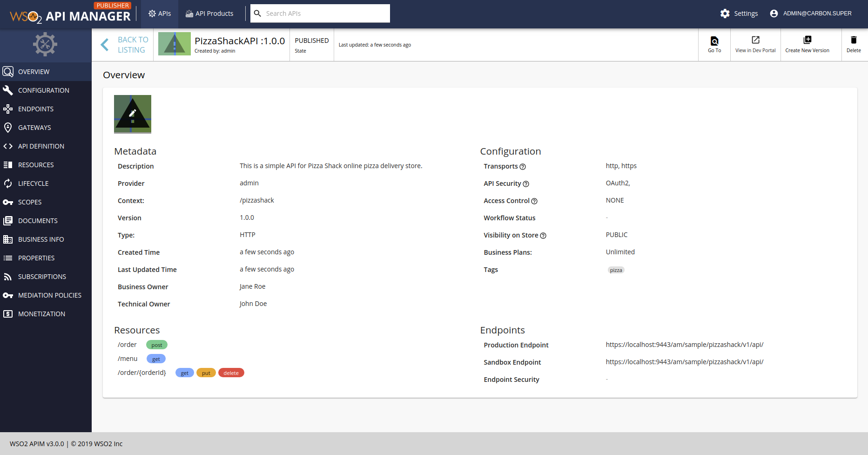Click the Go To magnifier icon

pyautogui.click(x=714, y=41)
